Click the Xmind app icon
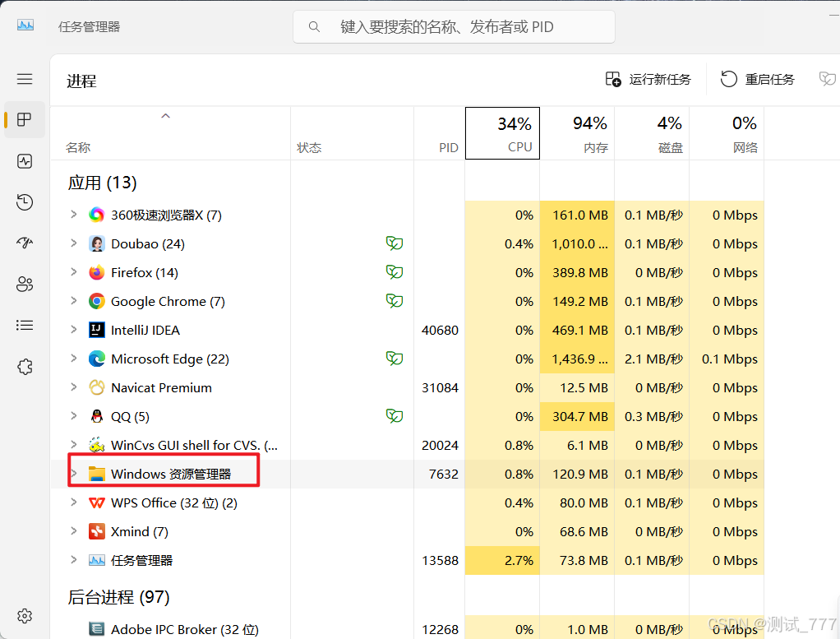Image resolution: width=840 pixels, height=639 pixels. (x=96, y=531)
